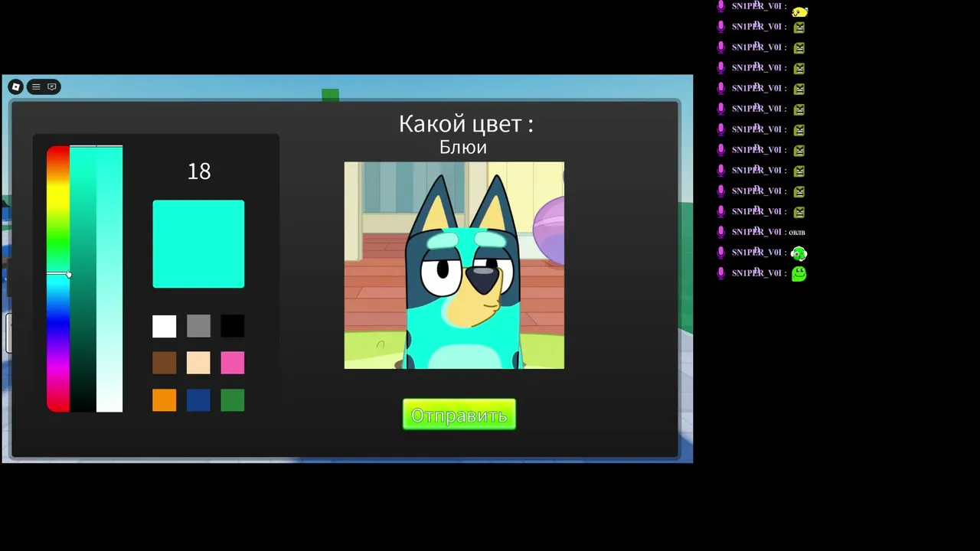
Task: Click the green smiley emoji in last chat row
Action: (x=799, y=273)
